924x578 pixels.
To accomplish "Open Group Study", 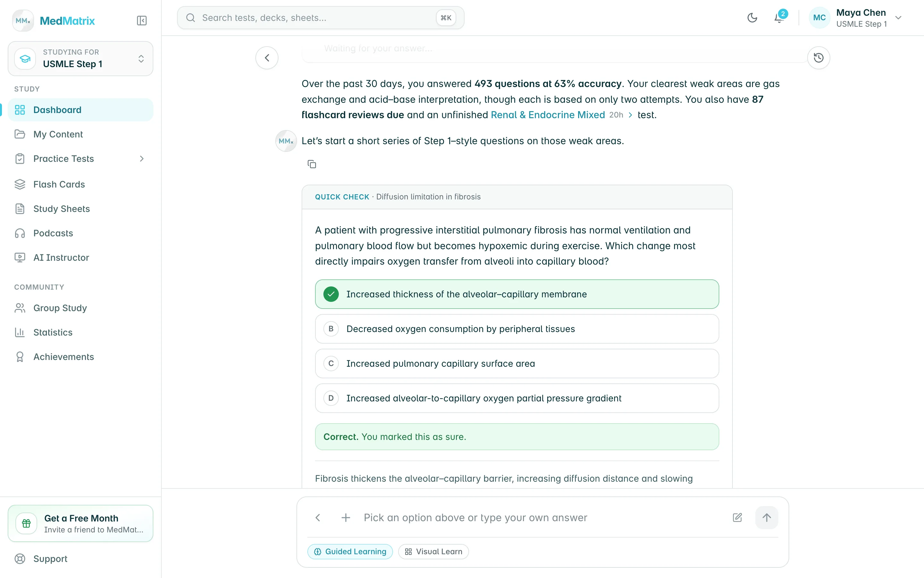I will click(81, 308).
